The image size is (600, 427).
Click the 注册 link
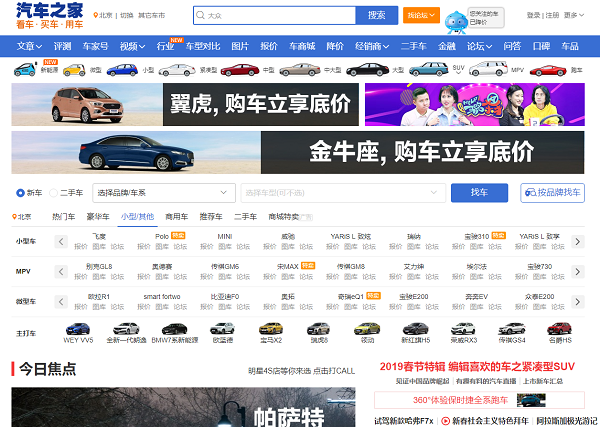tap(552, 15)
